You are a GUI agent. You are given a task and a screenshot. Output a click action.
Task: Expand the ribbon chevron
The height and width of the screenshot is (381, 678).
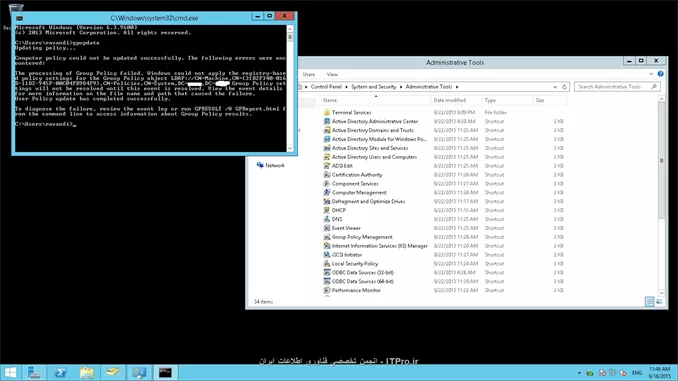pyautogui.click(x=651, y=74)
